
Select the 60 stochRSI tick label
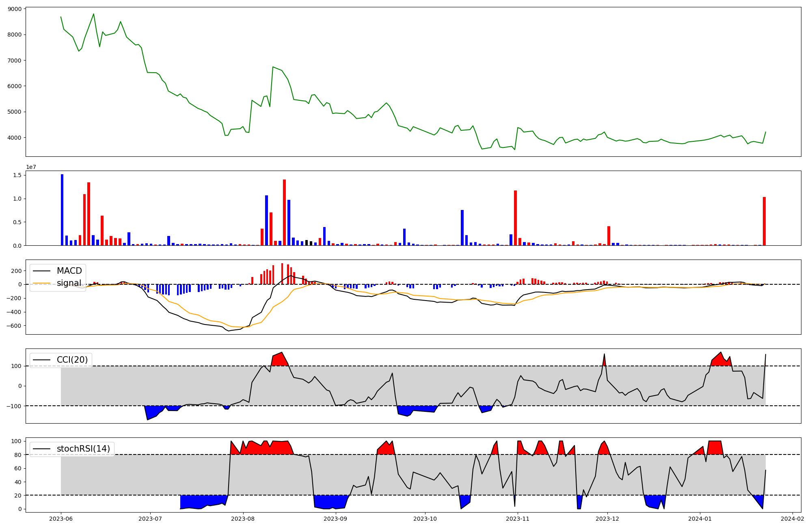coord(18,468)
